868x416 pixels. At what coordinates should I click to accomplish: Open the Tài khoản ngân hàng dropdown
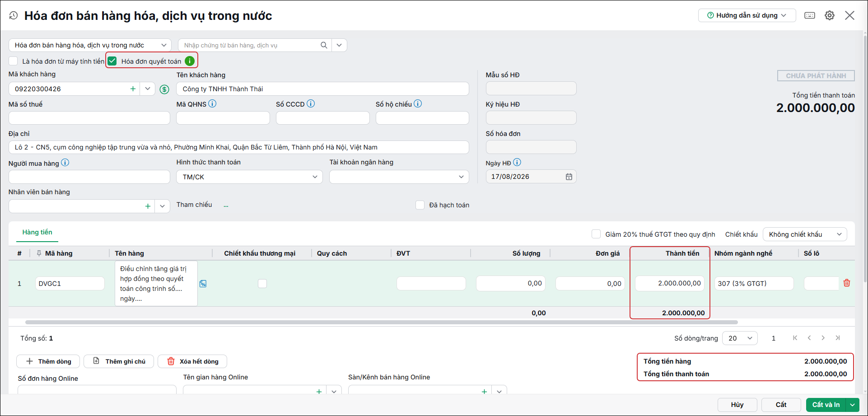point(399,177)
